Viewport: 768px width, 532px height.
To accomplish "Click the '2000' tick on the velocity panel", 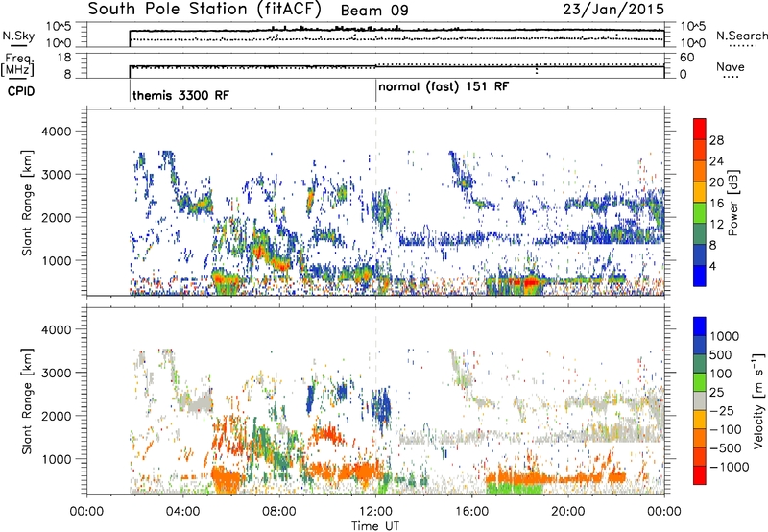I will [x=56, y=416].
